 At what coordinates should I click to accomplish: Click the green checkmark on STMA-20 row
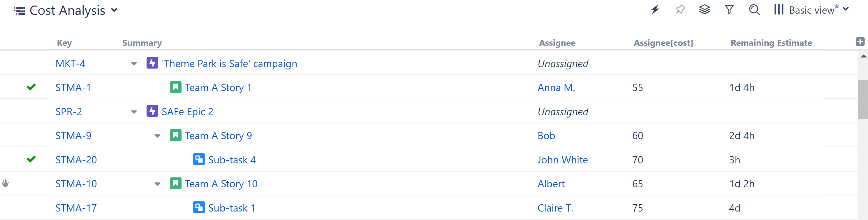click(x=31, y=159)
